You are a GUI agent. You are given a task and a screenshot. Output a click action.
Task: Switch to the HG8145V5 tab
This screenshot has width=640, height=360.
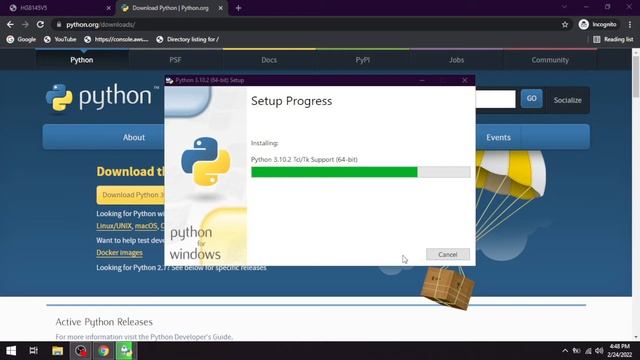point(57,8)
